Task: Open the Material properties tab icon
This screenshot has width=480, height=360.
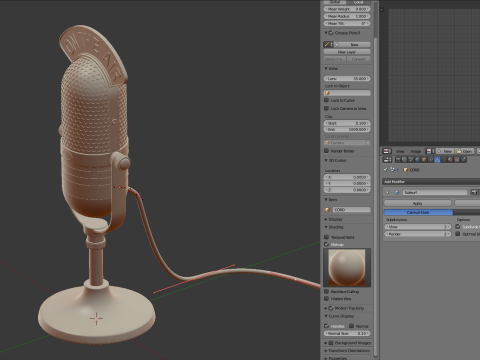Action: 450,159
